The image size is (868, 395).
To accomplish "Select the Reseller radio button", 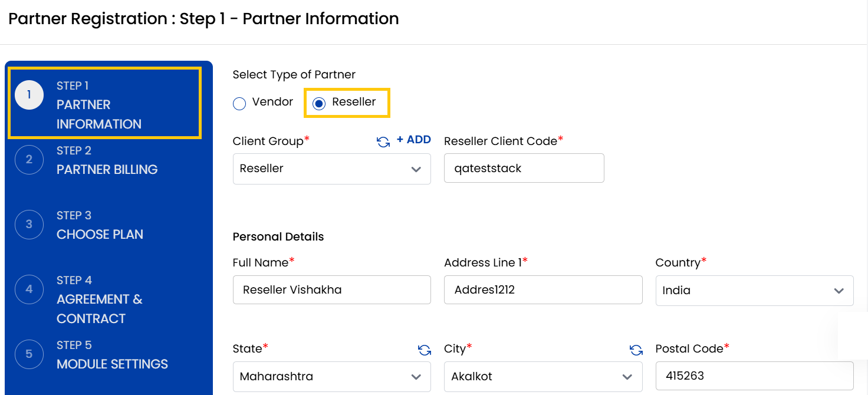I will coord(319,103).
